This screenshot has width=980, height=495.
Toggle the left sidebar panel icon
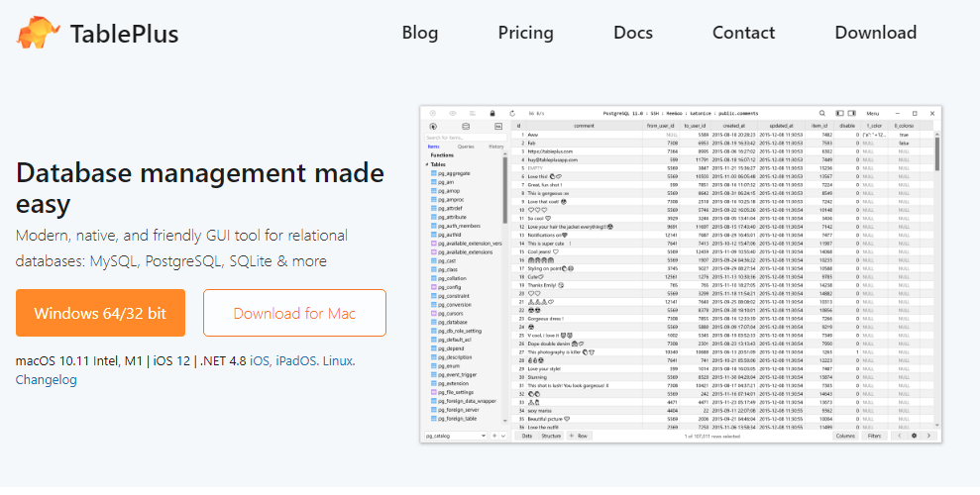[x=840, y=114]
